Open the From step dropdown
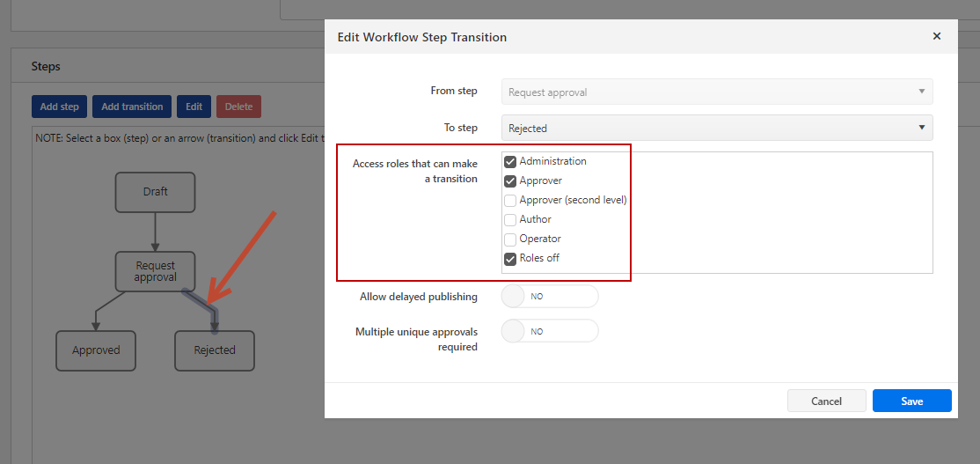 716,92
